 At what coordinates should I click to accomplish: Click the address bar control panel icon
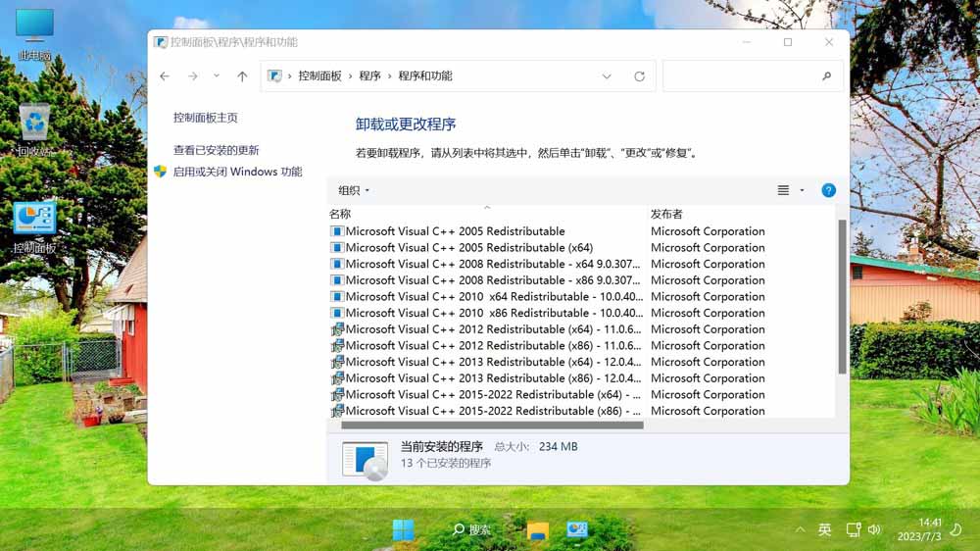tap(274, 75)
